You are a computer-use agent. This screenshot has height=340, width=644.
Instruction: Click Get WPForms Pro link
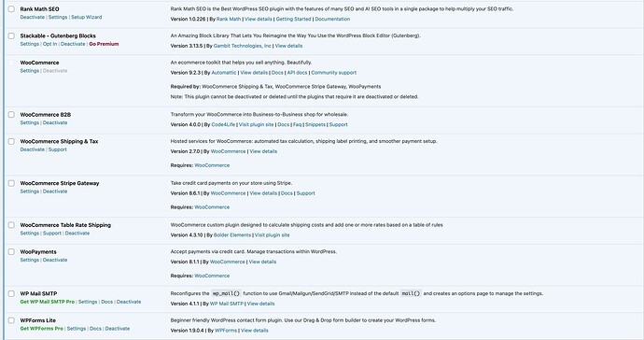click(41, 329)
